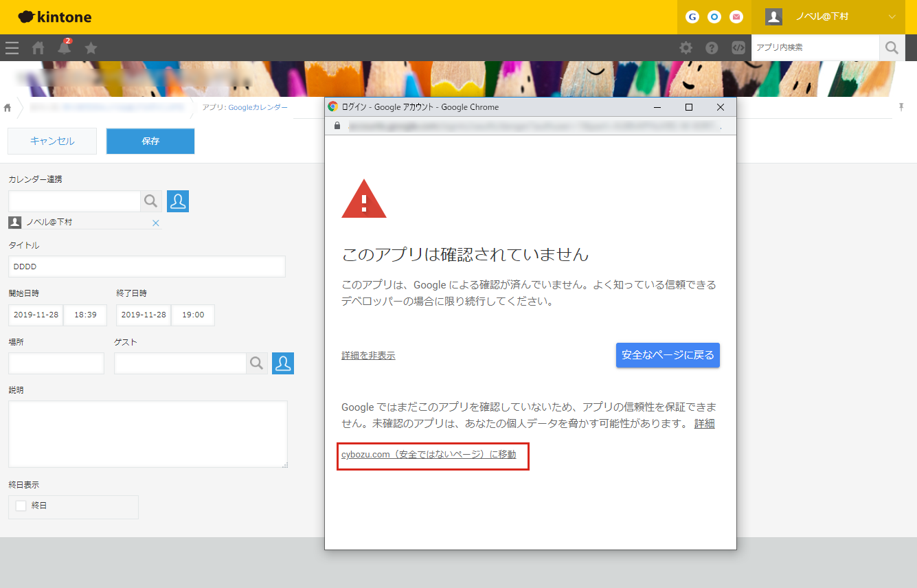Open user picker beside カレンダー連携
The width and height of the screenshot is (917, 588).
[x=178, y=201]
